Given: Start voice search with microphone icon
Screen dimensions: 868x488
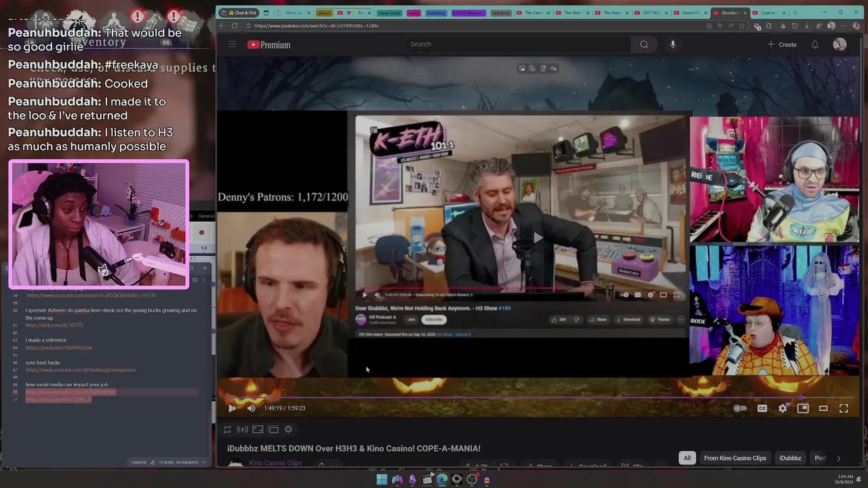Looking at the screenshot, I should click(673, 45).
